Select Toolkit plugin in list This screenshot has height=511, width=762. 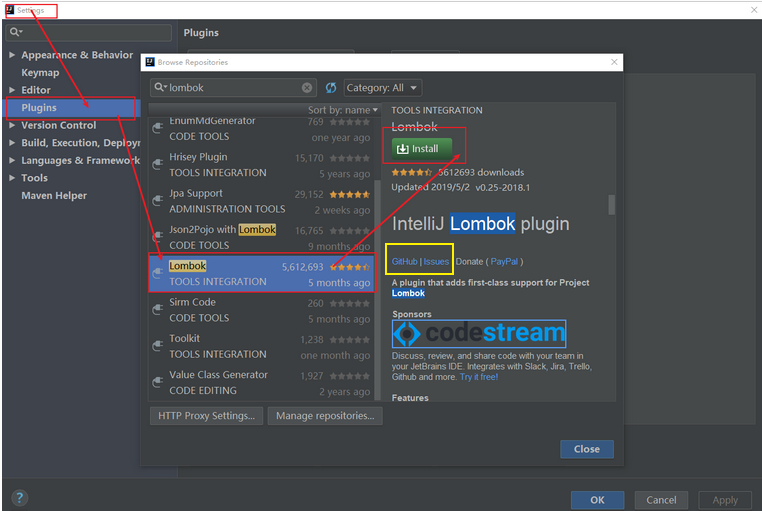[262, 346]
